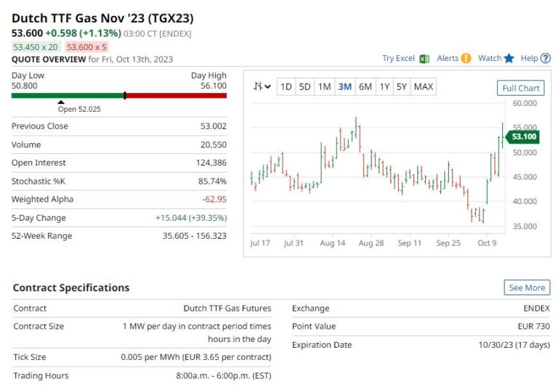Image resolution: width=558 pixels, height=392 pixels.
Task: Click the Try Excel link
Action: point(398,58)
